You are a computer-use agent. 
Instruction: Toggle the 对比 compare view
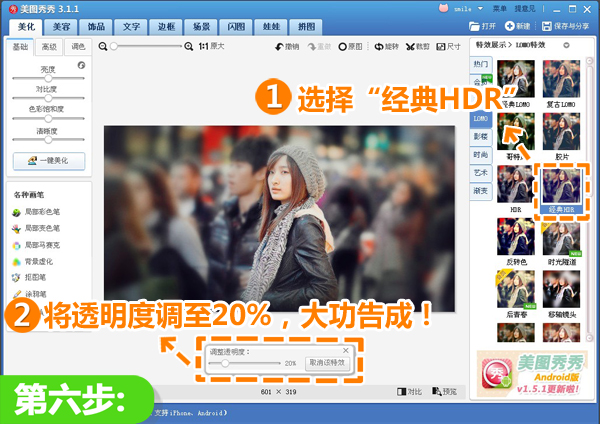coord(409,391)
